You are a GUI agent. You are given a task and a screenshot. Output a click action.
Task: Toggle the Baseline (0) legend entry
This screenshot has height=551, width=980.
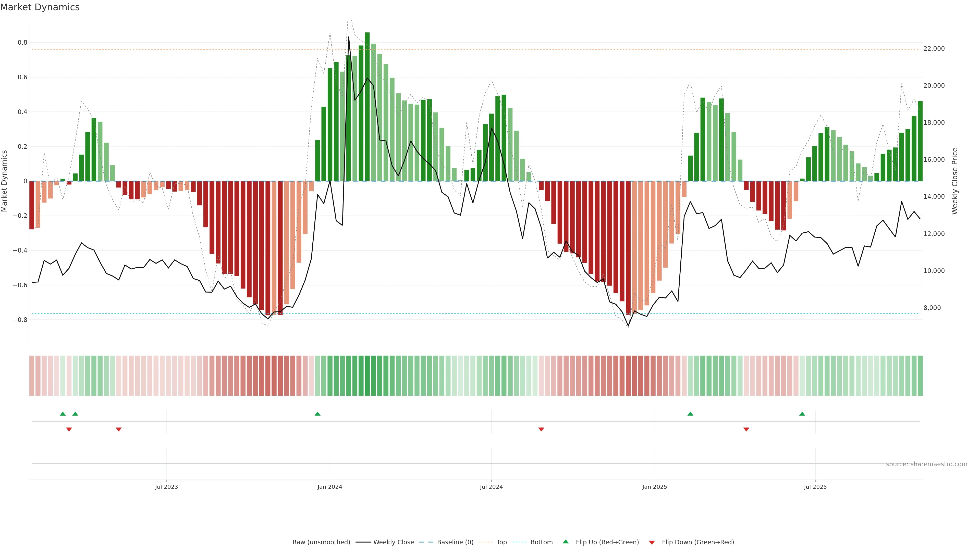(455, 542)
